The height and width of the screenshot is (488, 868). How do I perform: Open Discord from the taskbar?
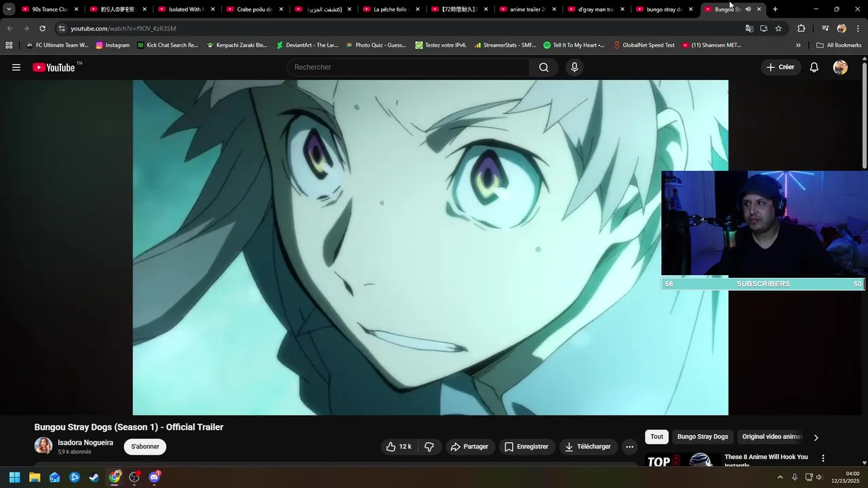154,477
